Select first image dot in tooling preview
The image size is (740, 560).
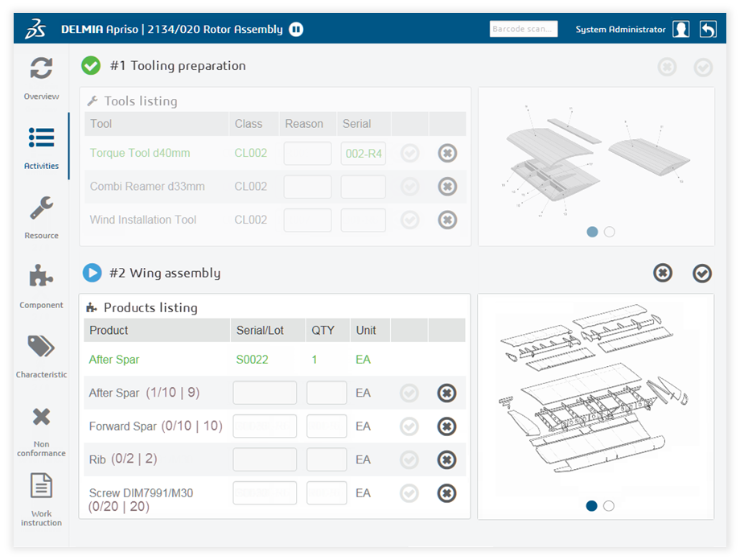(x=592, y=232)
